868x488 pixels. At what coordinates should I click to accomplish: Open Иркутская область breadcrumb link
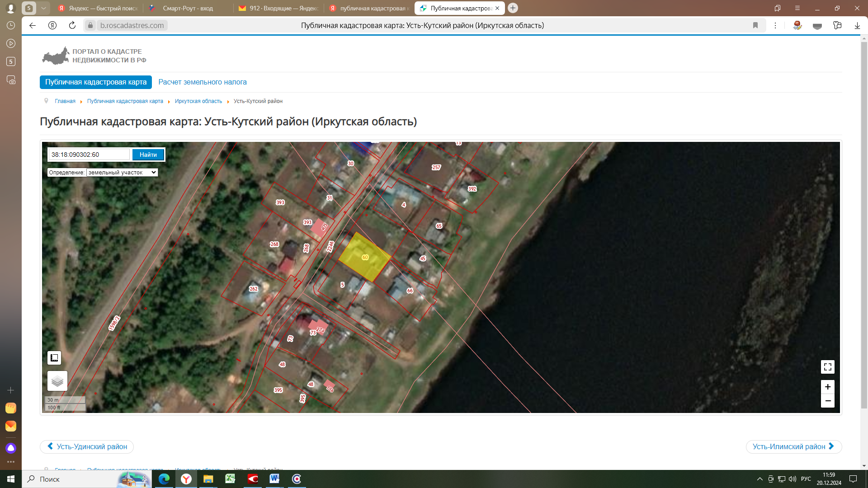(x=198, y=101)
